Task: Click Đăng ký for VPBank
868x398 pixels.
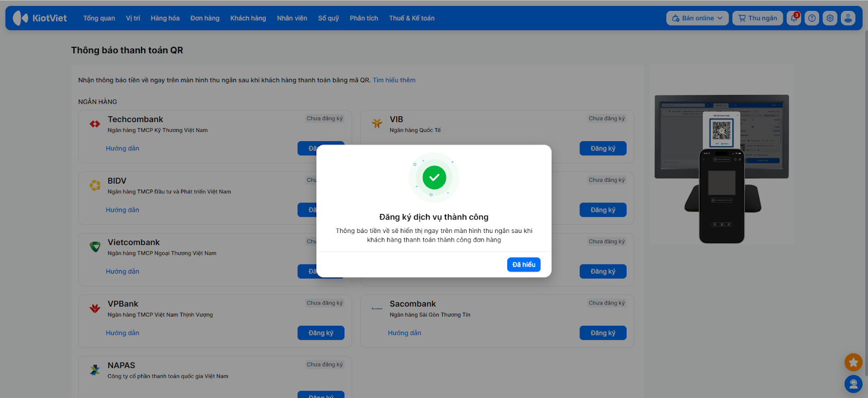Action: point(321,333)
